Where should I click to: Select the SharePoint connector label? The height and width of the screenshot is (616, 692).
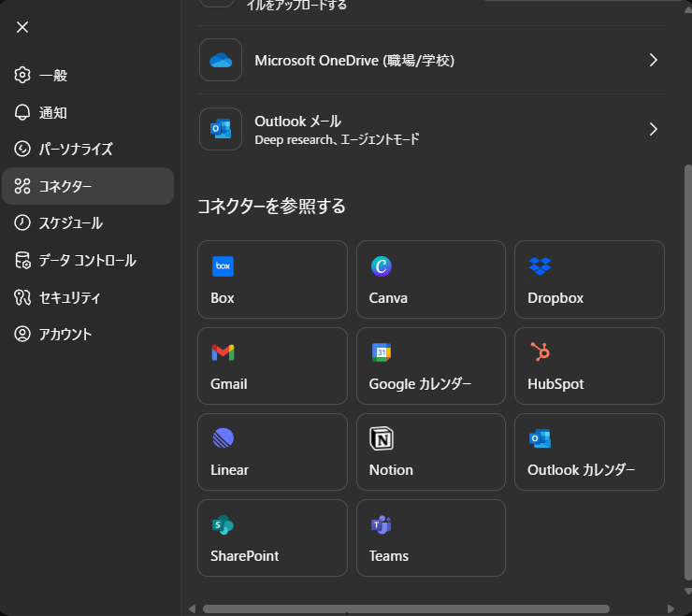244,556
